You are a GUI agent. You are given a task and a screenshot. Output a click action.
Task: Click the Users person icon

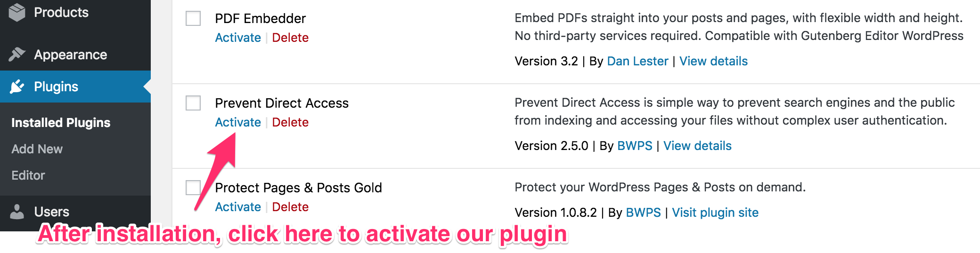pos(17,212)
